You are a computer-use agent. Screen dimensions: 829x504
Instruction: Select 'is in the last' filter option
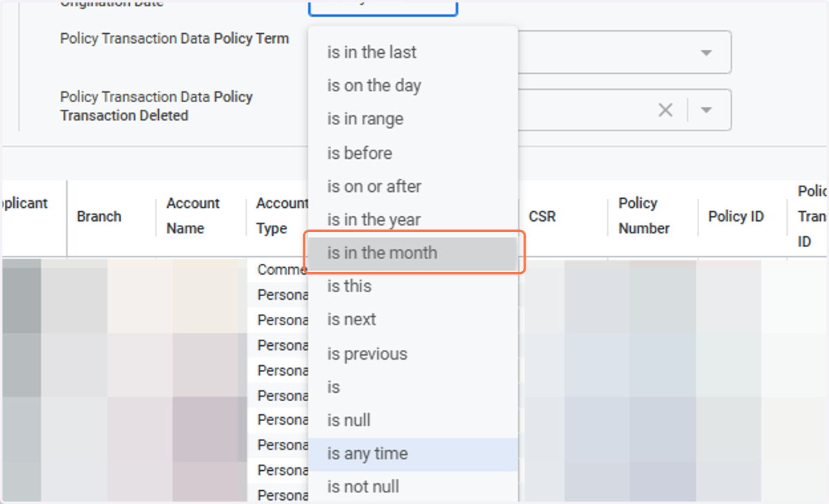(412, 52)
